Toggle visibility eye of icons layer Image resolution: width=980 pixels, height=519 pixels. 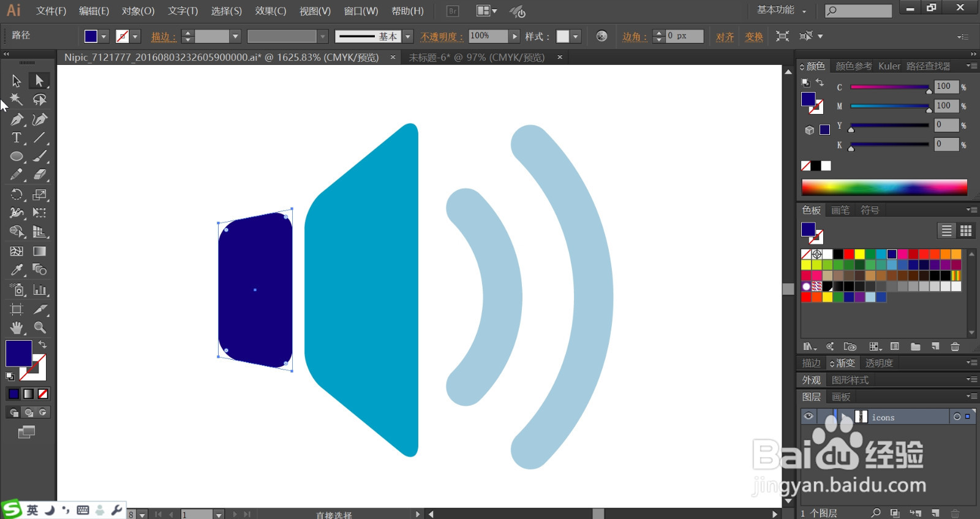click(809, 416)
